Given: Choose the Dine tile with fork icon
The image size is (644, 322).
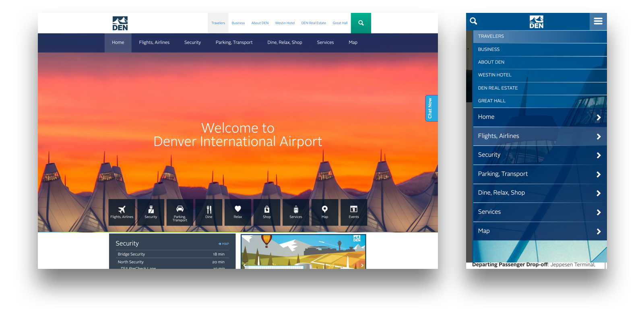Looking at the screenshot, I should pyautogui.click(x=209, y=212).
